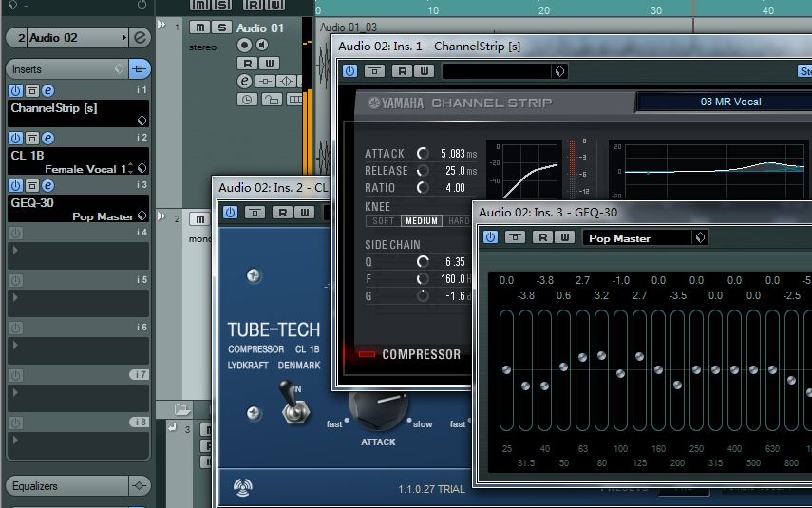Bypass the GEQ-30 insert slot
Screen dimensions: 812x508
(x=31, y=185)
